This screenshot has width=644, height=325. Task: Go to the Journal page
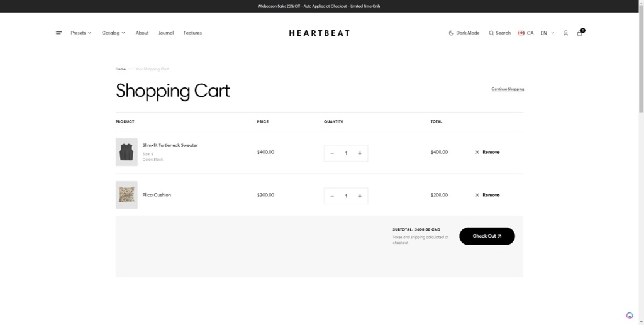pyautogui.click(x=166, y=33)
